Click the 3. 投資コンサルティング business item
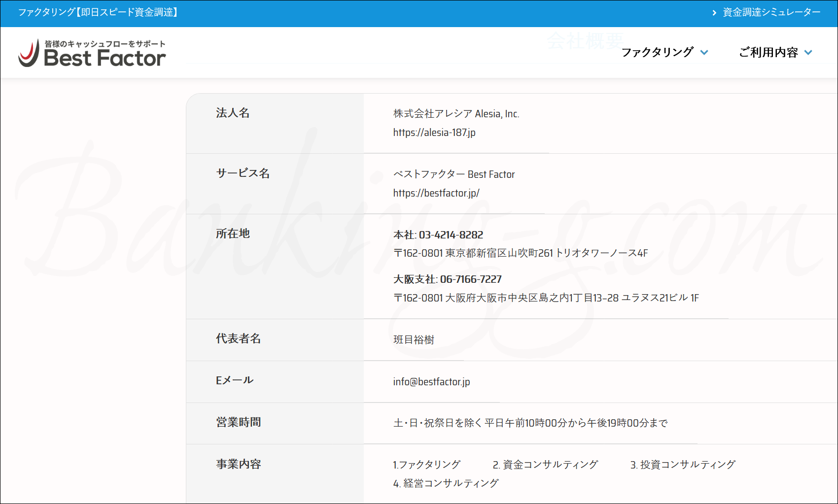The width and height of the screenshot is (838, 504). click(683, 465)
